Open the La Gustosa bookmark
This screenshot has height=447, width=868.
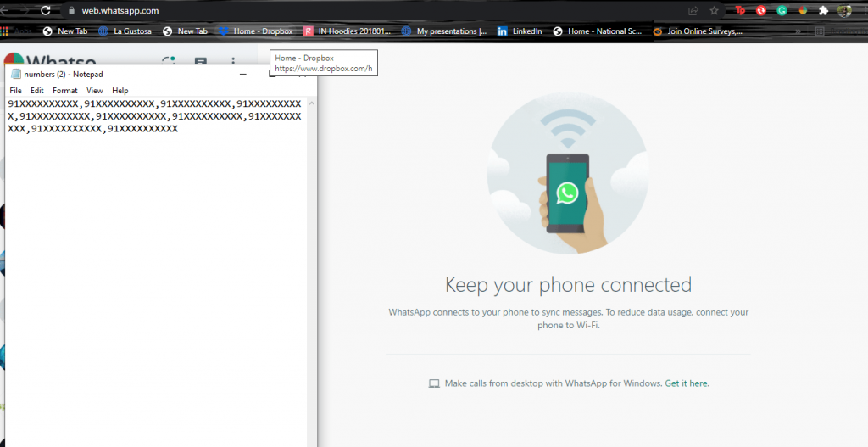click(x=125, y=31)
